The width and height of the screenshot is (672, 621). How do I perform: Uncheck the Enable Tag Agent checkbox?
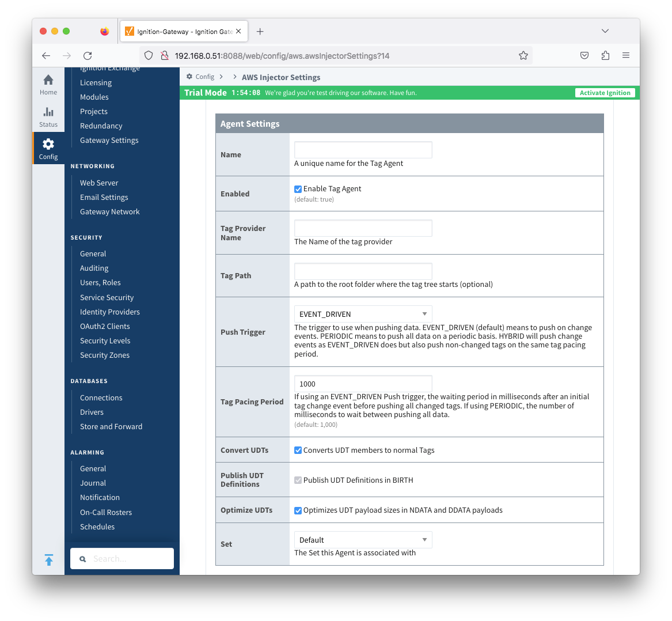click(x=298, y=189)
